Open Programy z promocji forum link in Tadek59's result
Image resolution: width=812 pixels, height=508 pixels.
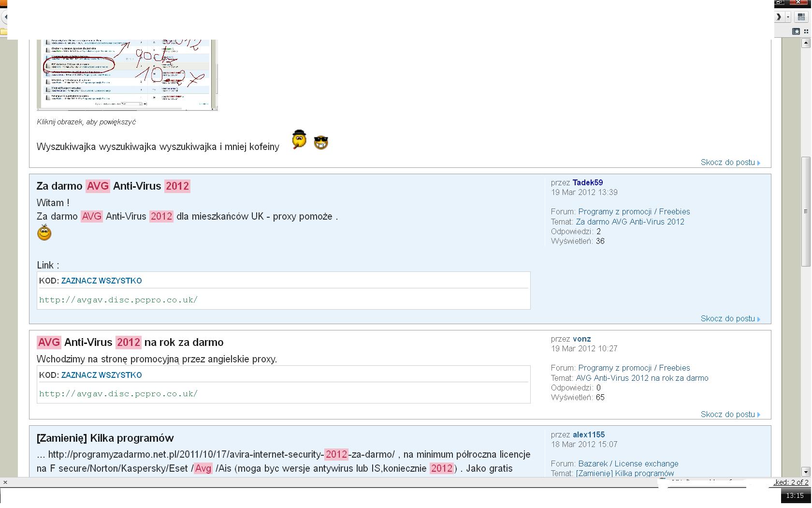pos(634,212)
